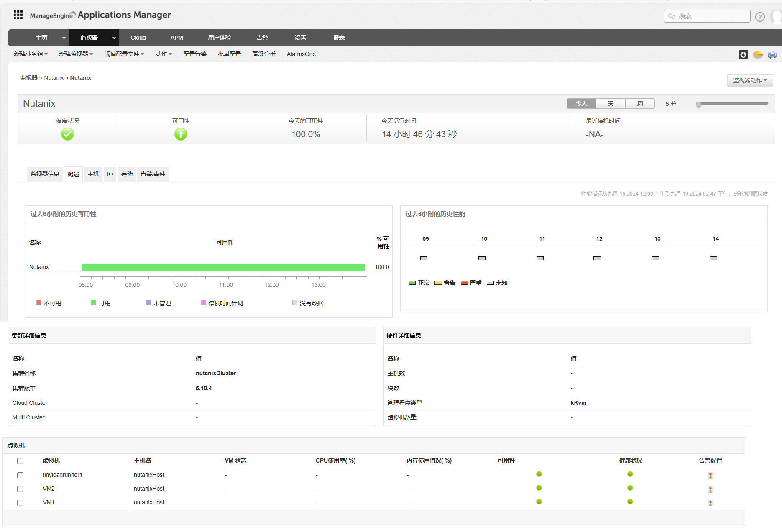The height and width of the screenshot is (532, 782).
Task: Switch to the 监视器信息 tab
Action: [x=45, y=174]
